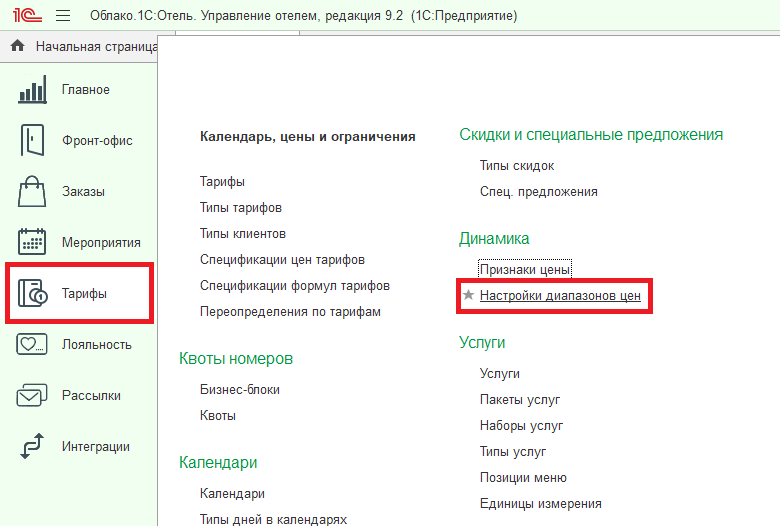The width and height of the screenshot is (780, 526).
Task: Click the Мероприятия calendar icon
Action: [x=32, y=242]
